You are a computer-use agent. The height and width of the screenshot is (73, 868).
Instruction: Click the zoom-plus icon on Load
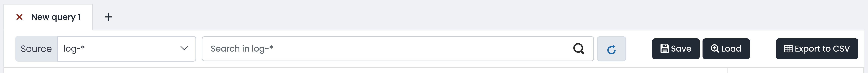click(x=714, y=49)
